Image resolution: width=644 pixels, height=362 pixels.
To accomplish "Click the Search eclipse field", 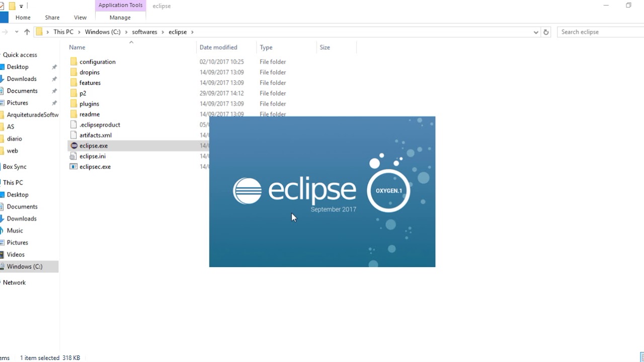I will [600, 32].
